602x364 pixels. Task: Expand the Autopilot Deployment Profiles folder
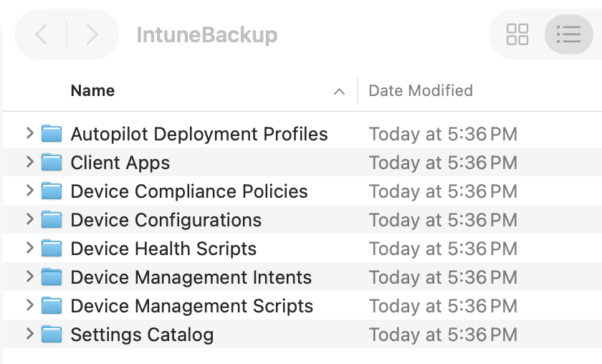[x=29, y=133]
